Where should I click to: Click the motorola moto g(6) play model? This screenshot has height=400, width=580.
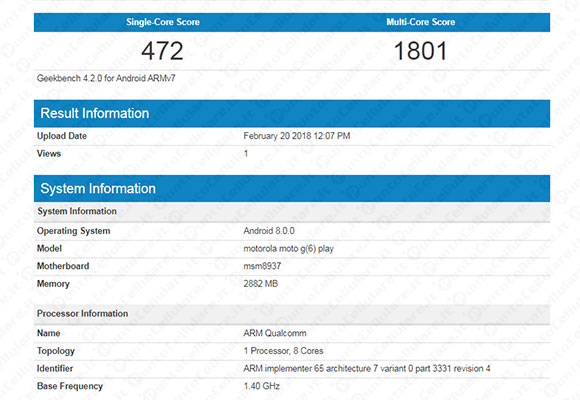click(289, 249)
